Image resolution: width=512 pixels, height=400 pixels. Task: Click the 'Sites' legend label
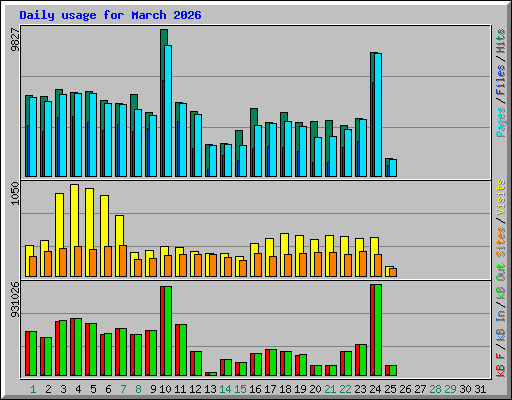[501, 241]
